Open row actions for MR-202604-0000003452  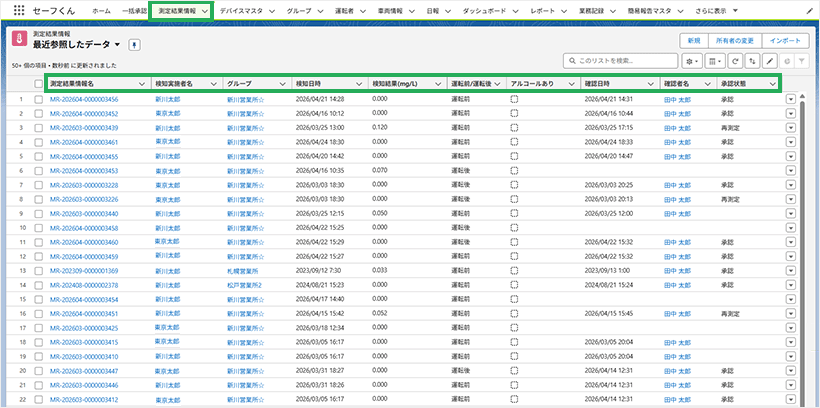click(x=790, y=113)
